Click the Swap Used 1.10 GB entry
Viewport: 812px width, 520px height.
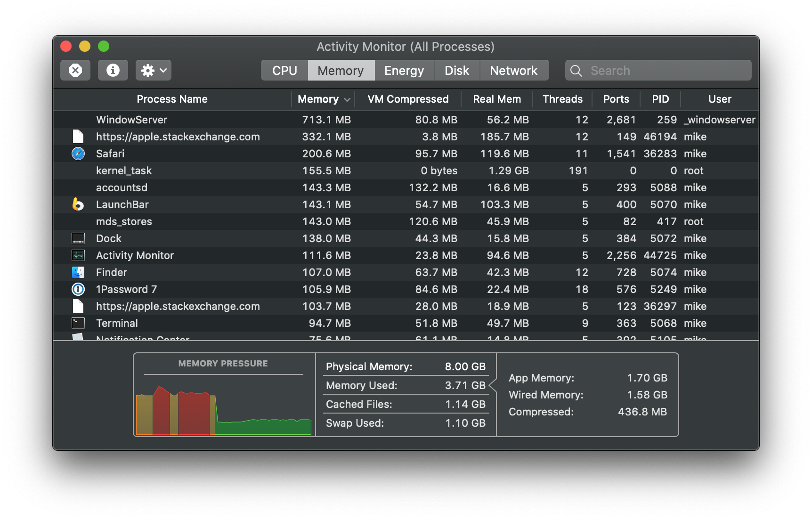pyautogui.click(x=406, y=423)
